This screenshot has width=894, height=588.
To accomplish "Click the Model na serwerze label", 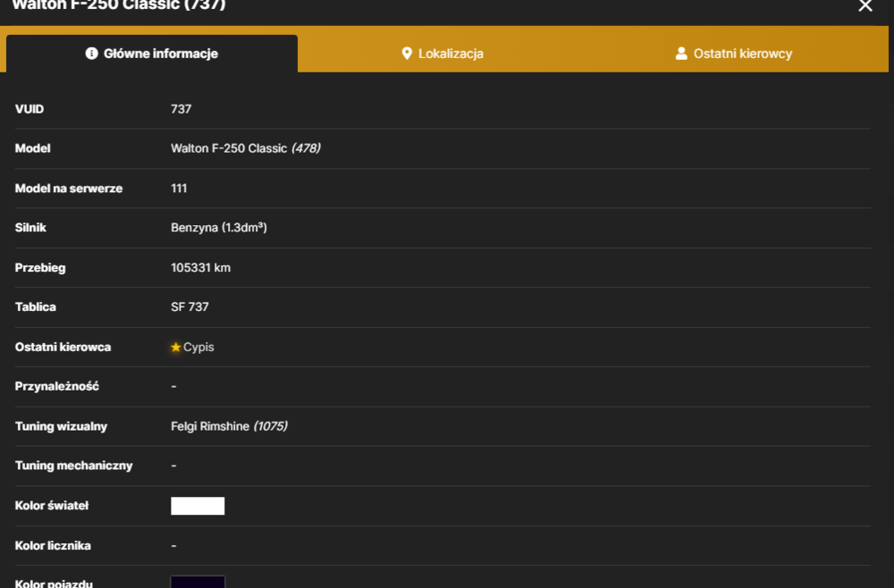I will click(x=69, y=188).
